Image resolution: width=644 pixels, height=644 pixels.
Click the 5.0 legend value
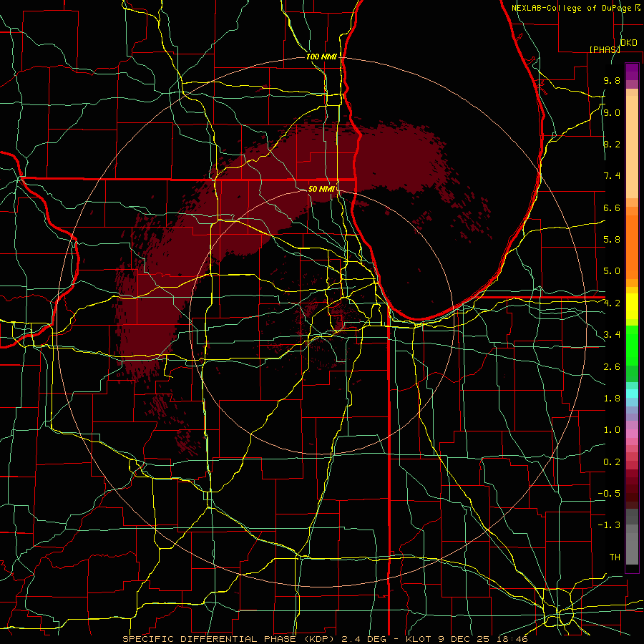click(x=612, y=271)
